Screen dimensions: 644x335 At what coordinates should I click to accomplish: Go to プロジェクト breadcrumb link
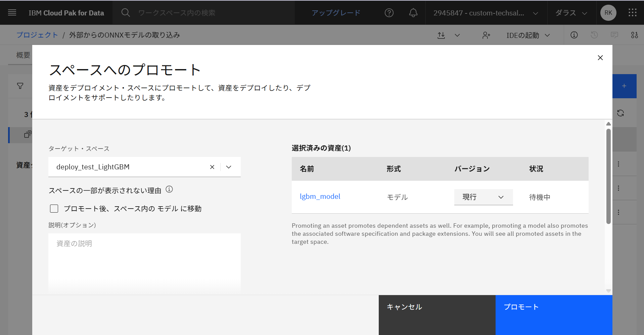point(37,35)
